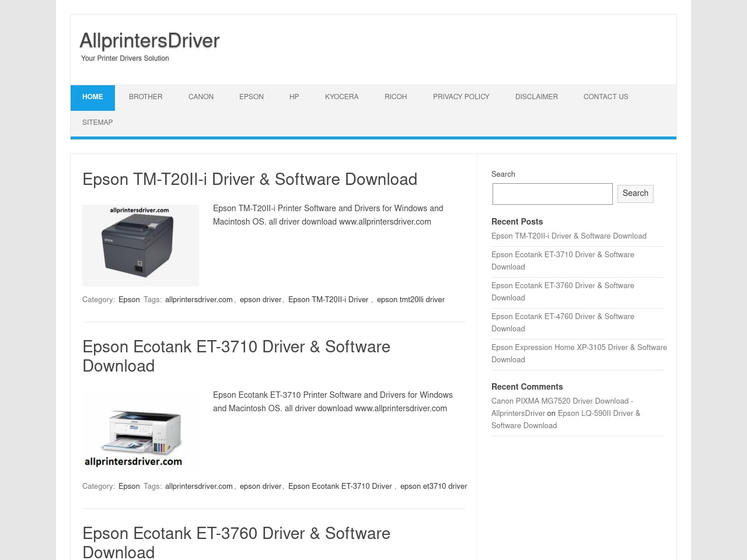Open the AllprintersDriver site title
Screen dimensions: 747x560
point(149,41)
